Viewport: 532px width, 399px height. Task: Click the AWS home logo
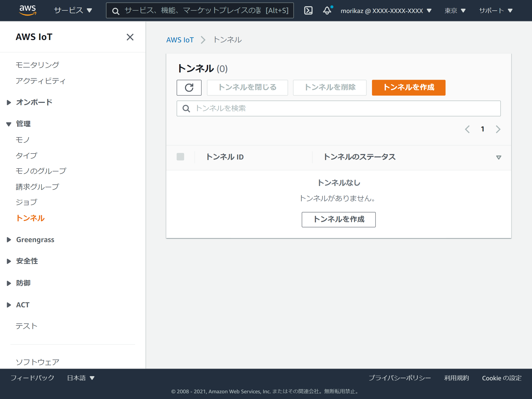point(27,10)
